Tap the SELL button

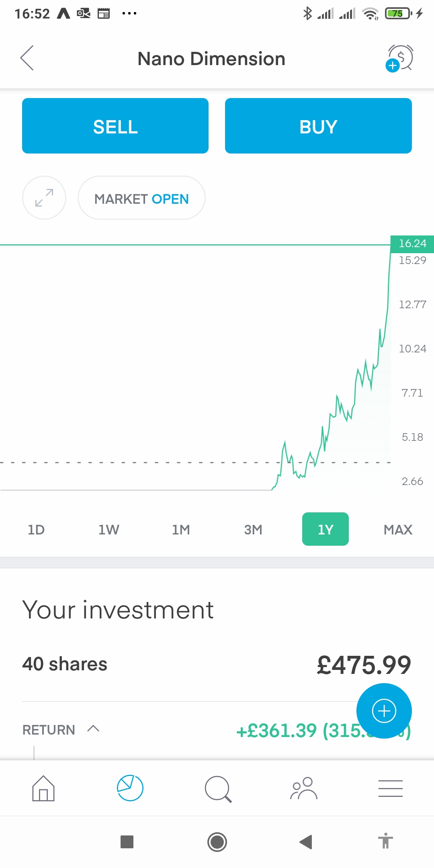[x=115, y=126]
